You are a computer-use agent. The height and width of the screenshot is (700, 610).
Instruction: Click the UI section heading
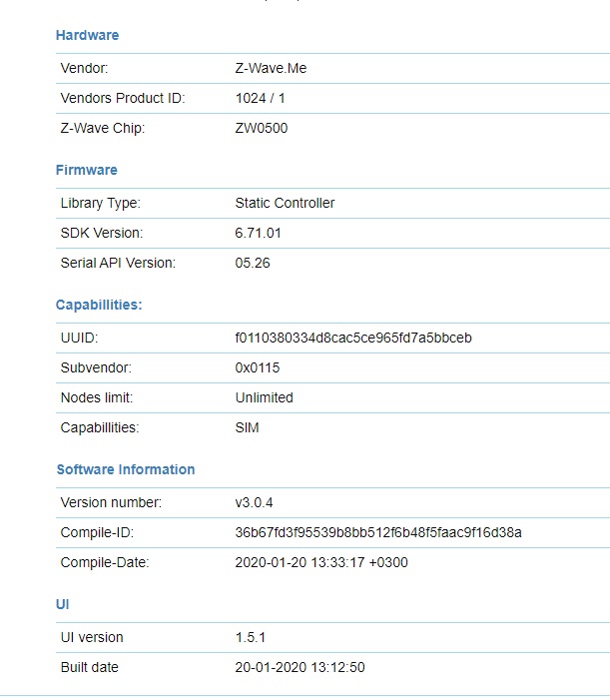point(63,604)
